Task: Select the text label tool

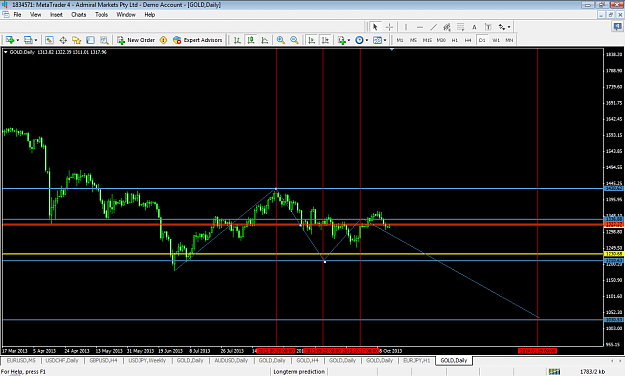Action: point(488,27)
